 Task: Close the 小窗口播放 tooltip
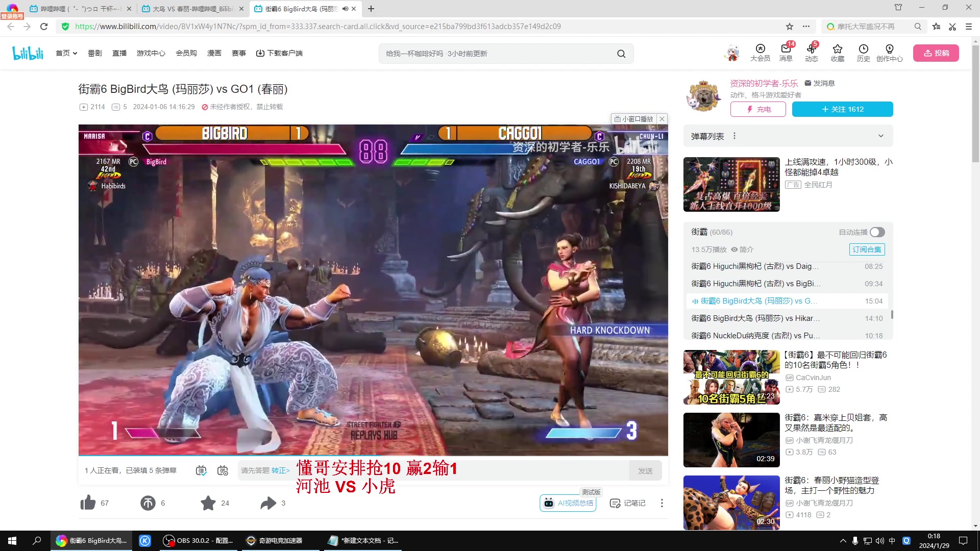coord(662,119)
